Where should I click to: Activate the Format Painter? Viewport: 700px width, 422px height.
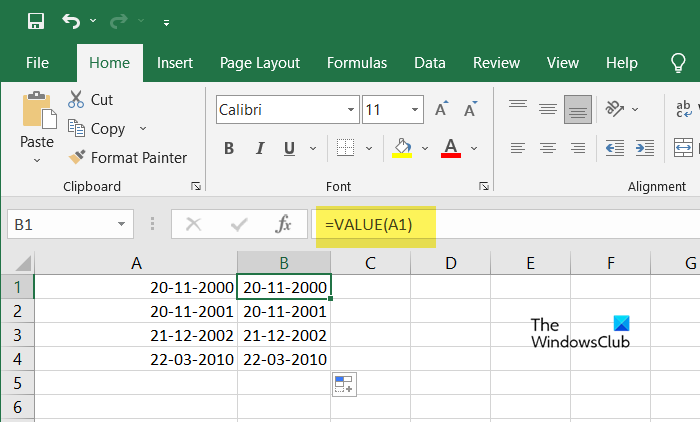pyautogui.click(x=128, y=158)
